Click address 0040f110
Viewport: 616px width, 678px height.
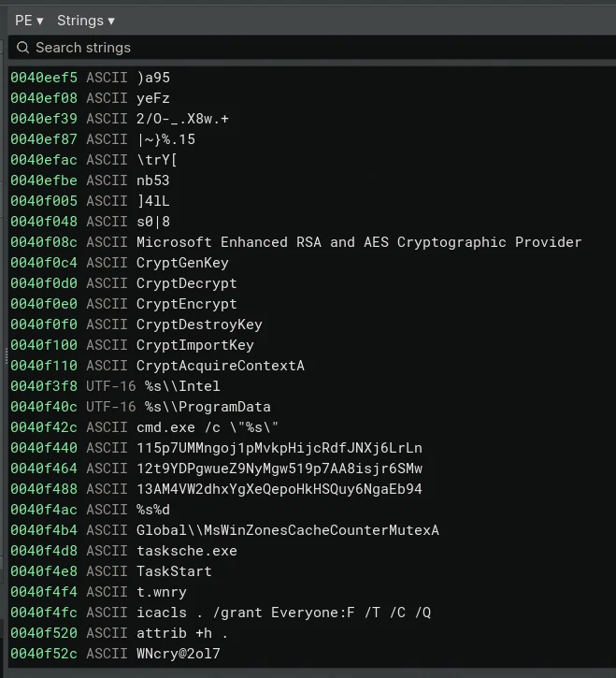pos(44,366)
